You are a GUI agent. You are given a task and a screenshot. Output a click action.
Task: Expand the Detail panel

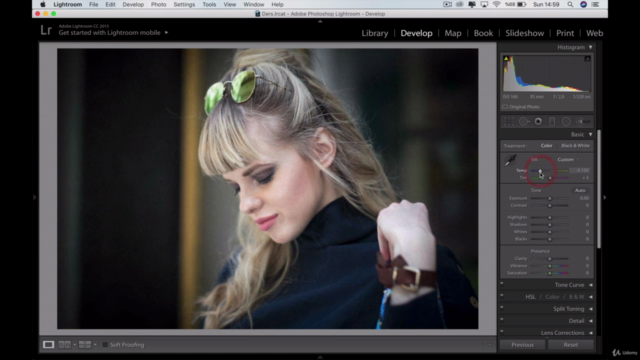[x=591, y=321]
